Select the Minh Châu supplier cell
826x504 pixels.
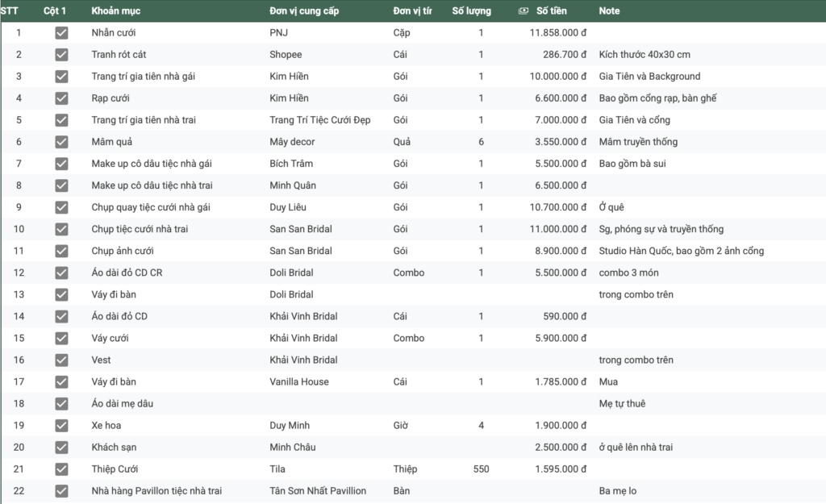(x=292, y=447)
